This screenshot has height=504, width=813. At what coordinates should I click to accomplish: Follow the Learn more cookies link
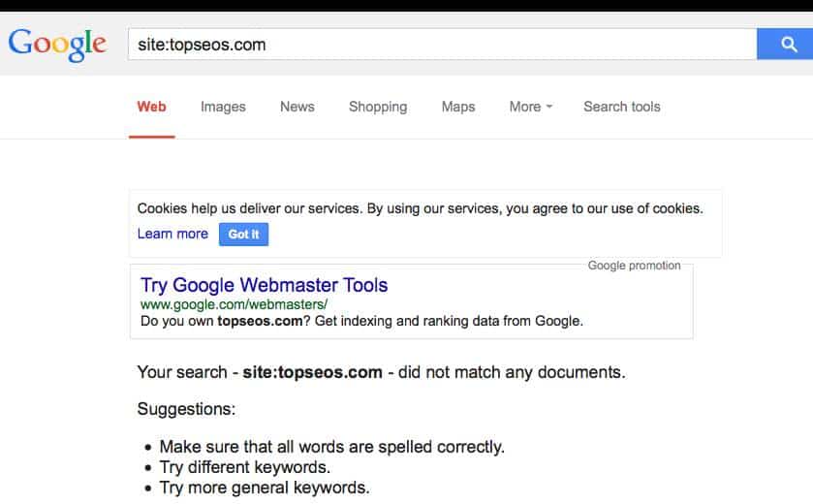(x=172, y=234)
